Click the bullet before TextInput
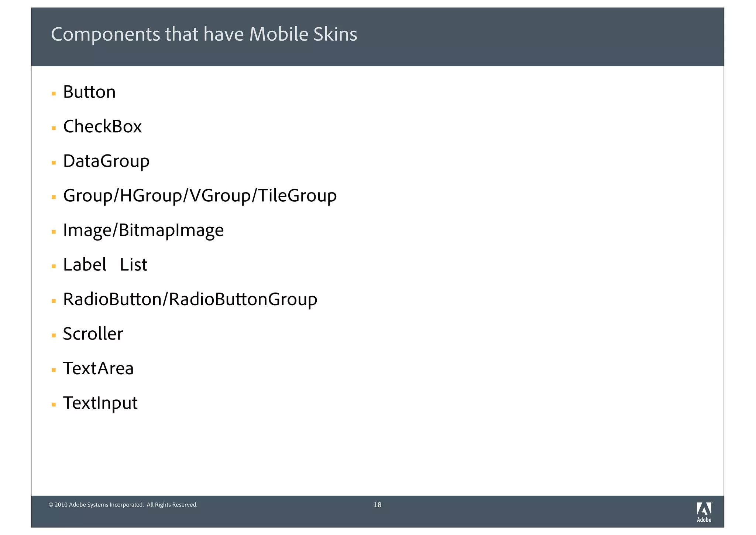The width and height of the screenshot is (756, 535). pos(54,405)
